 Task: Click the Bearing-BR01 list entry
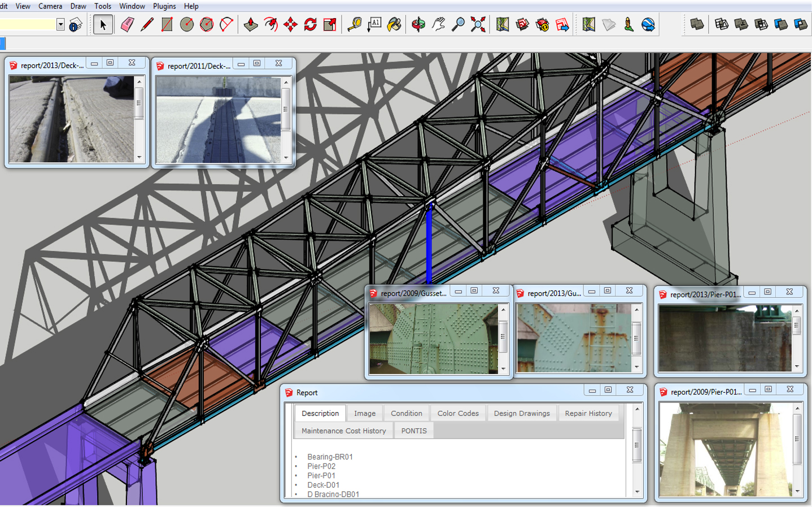point(330,457)
